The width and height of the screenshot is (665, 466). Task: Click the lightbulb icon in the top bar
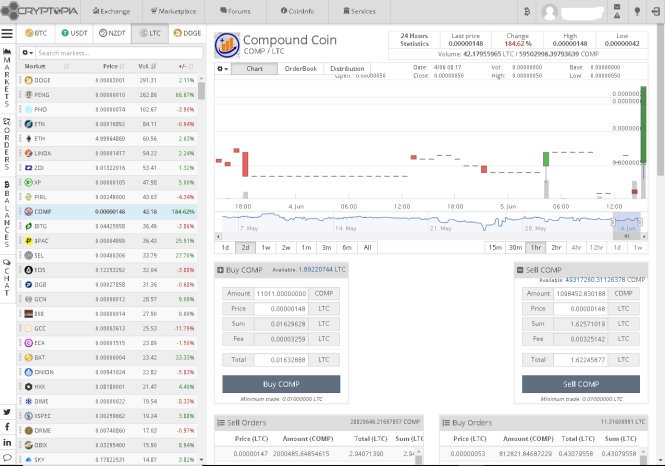(x=637, y=11)
